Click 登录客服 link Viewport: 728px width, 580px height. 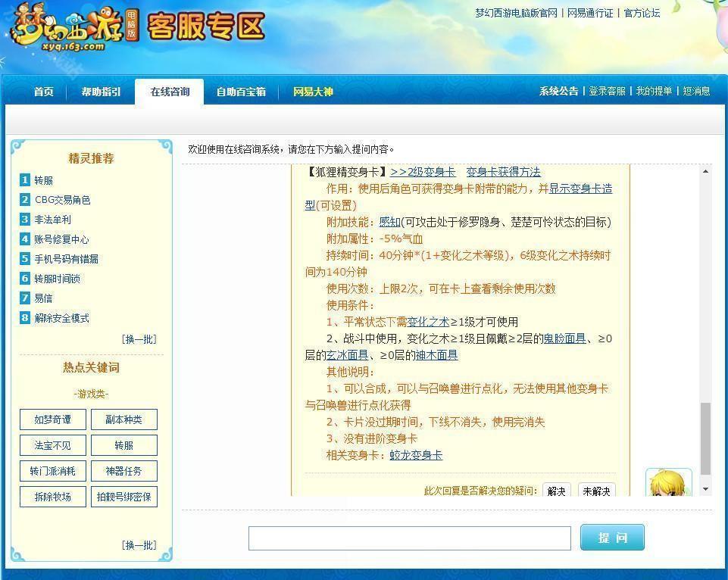click(608, 91)
